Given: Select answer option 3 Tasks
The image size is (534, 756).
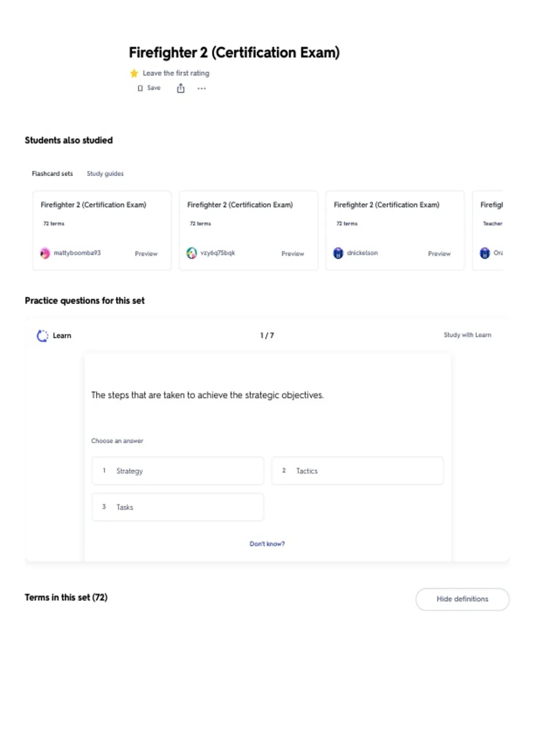Looking at the screenshot, I should click(178, 507).
